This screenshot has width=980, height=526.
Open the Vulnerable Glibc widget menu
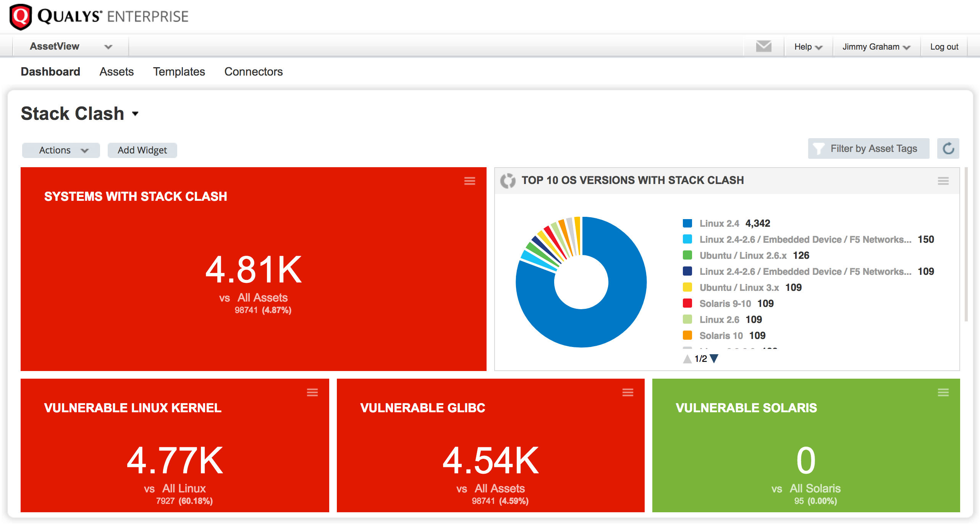coord(628,392)
